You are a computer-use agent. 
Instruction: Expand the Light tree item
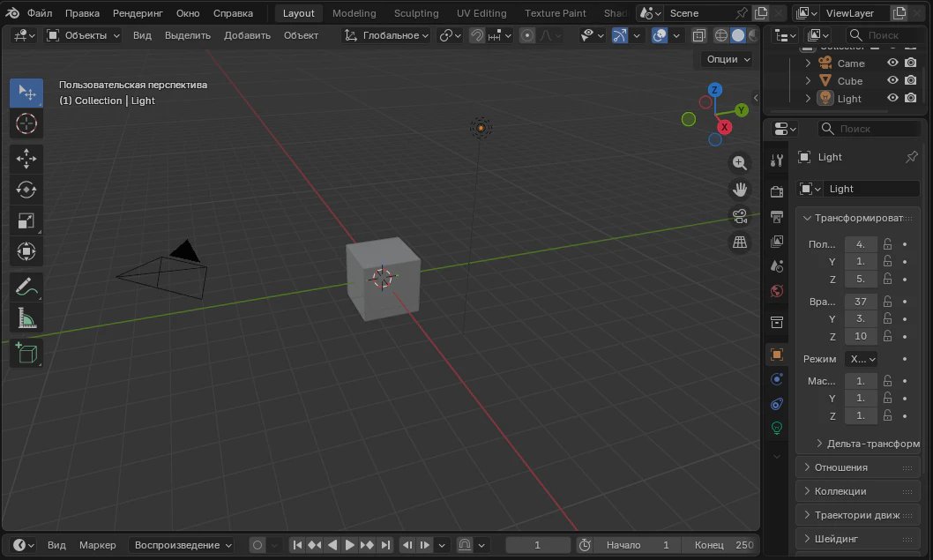point(808,98)
